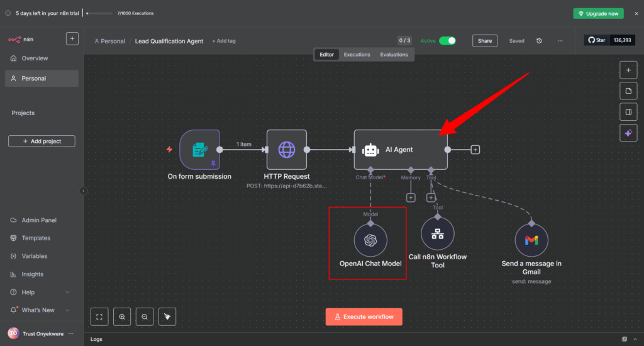
Task: Click the OpenAI Chat Model node icon
Action: click(x=370, y=240)
